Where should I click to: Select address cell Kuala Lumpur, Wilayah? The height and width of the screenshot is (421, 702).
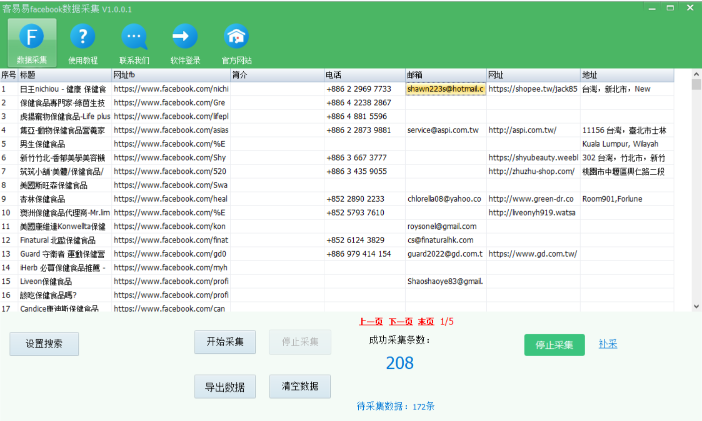point(627,144)
